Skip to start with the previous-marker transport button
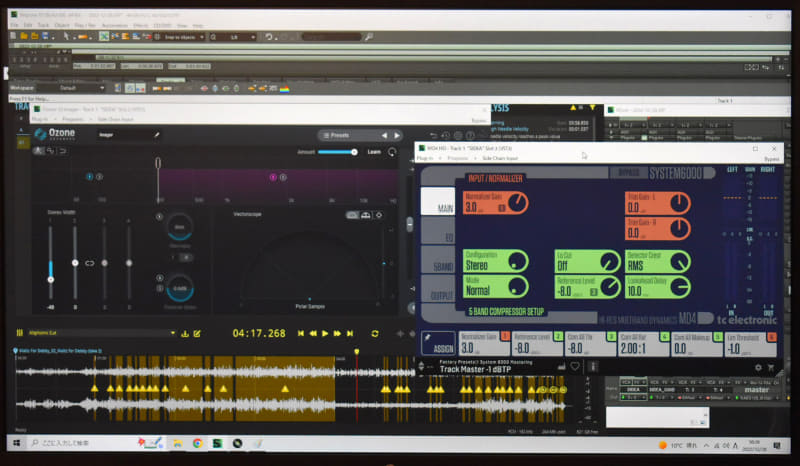The height and width of the screenshot is (466, 800). 301,333
